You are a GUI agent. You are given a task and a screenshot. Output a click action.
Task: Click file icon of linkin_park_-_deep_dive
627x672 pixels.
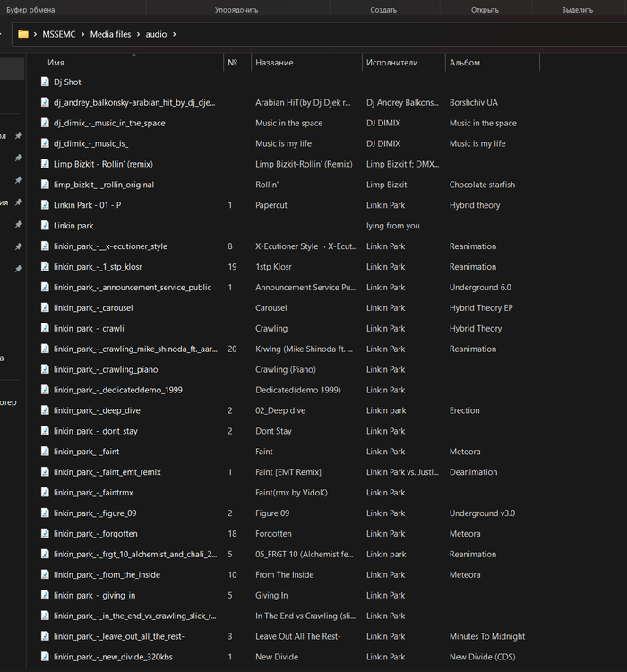coord(45,410)
